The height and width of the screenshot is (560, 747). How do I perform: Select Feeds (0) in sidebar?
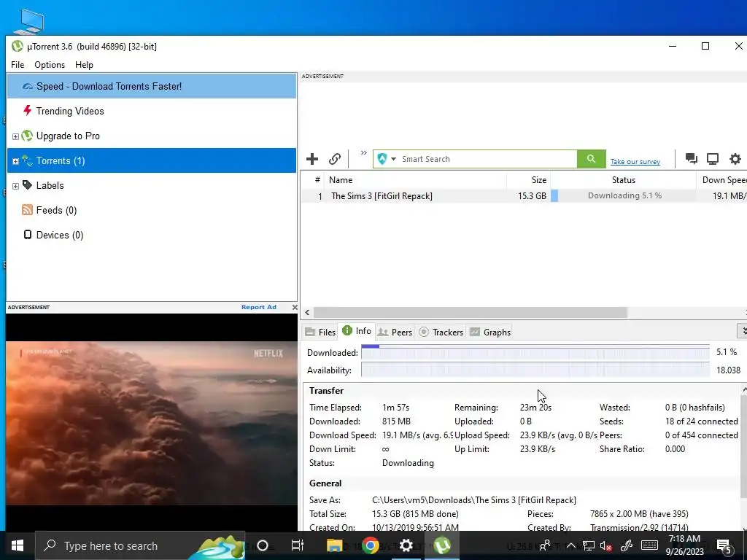pyautogui.click(x=56, y=210)
